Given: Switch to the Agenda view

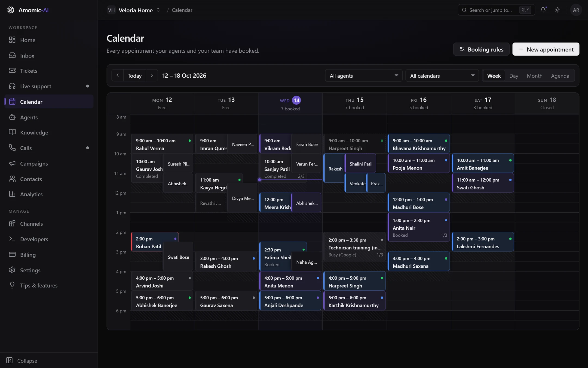Looking at the screenshot, I should 560,76.
